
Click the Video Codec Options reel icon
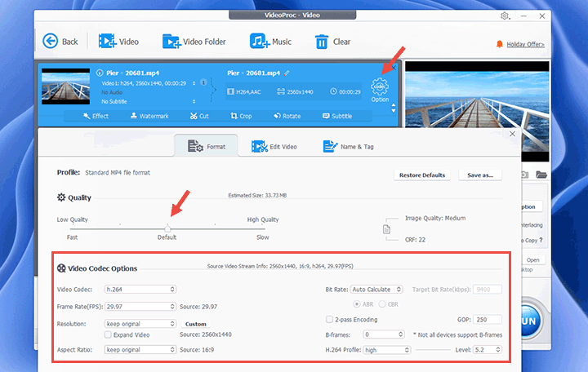coord(61,268)
